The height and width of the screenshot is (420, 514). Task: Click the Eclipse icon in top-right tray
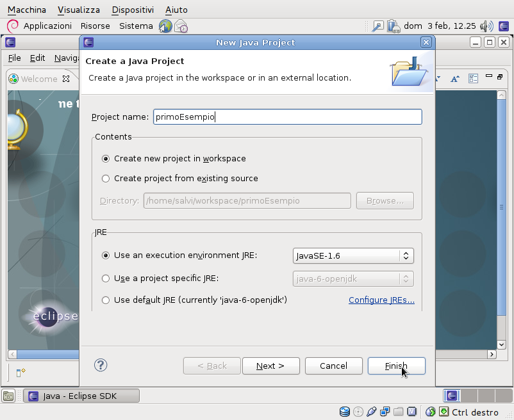(x=504, y=26)
